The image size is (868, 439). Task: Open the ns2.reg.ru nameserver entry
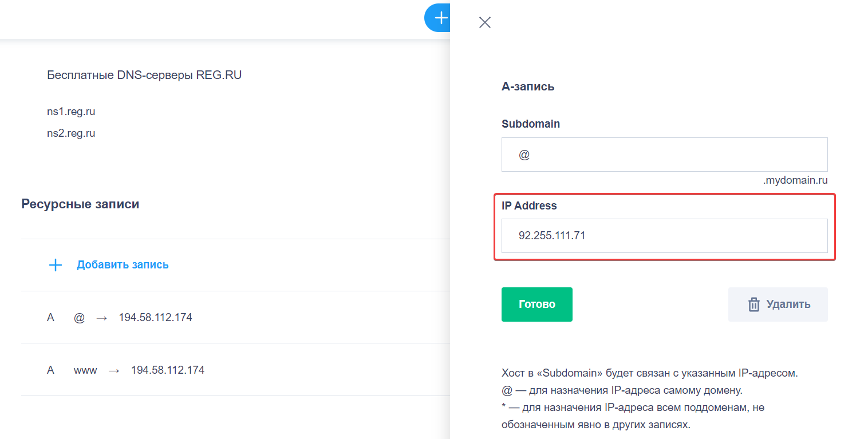click(71, 132)
